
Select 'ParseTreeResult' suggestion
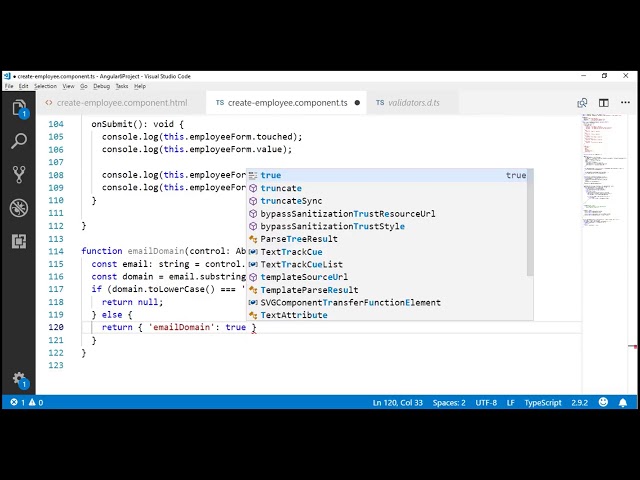(x=387, y=239)
